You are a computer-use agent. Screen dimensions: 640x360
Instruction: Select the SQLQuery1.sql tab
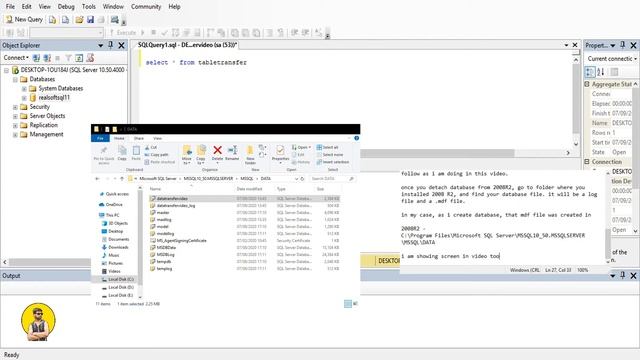pyautogui.click(x=187, y=45)
